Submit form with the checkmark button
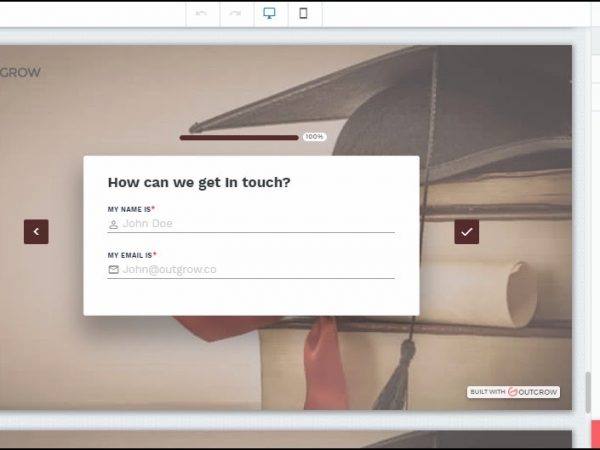 (x=466, y=232)
